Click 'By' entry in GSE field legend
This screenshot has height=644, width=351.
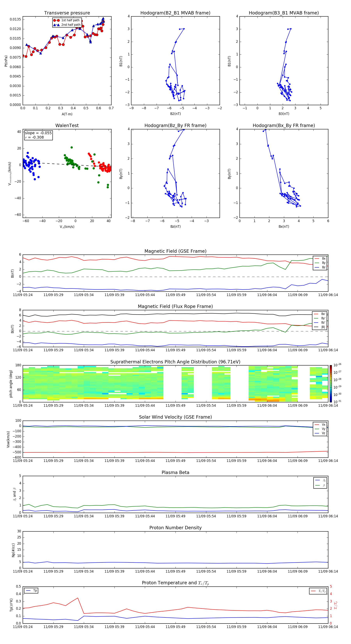tap(320, 263)
